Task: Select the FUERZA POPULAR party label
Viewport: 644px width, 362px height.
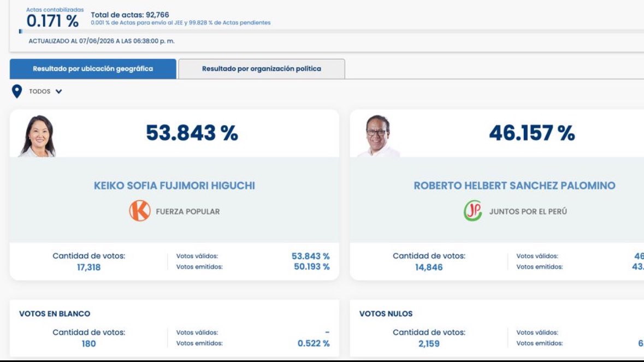Action: pos(188,211)
